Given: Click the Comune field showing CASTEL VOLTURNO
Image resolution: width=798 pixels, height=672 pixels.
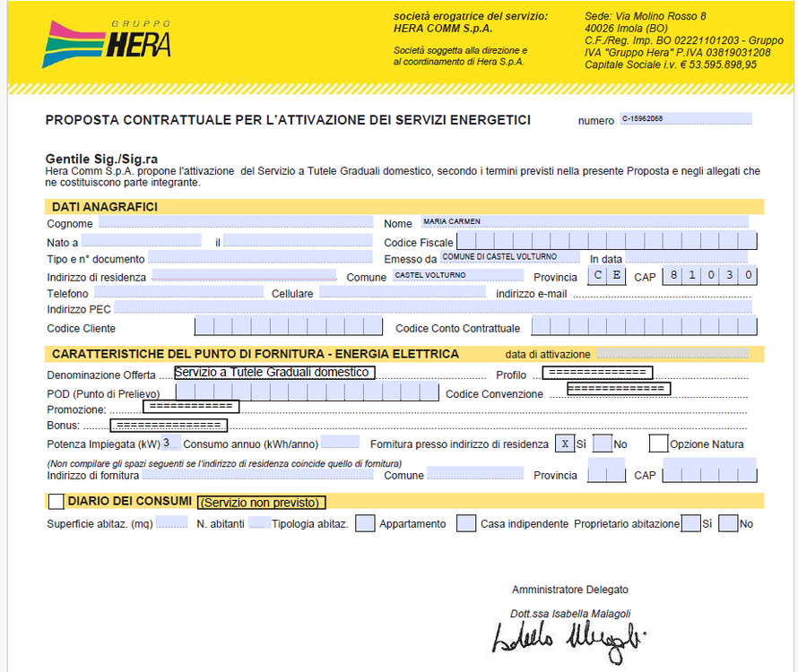Looking at the screenshot, I should (x=458, y=275).
